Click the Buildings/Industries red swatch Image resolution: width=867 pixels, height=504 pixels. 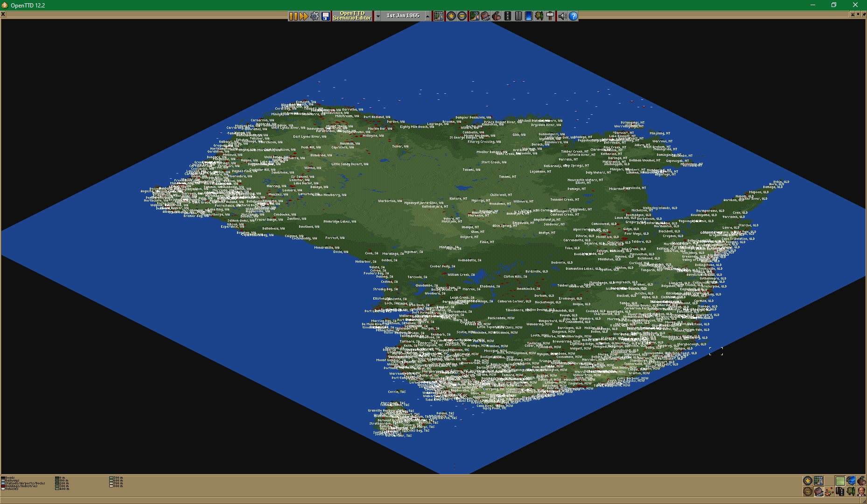coord(3,486)
